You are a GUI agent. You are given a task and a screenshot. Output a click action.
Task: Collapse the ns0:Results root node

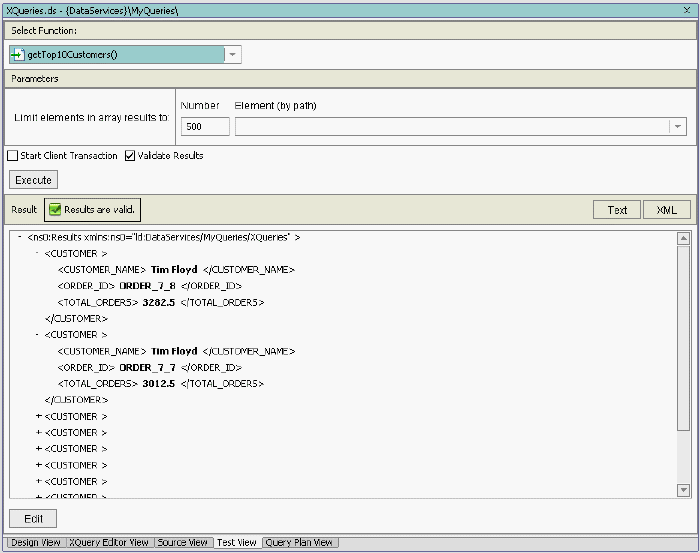tap(20, 237)
